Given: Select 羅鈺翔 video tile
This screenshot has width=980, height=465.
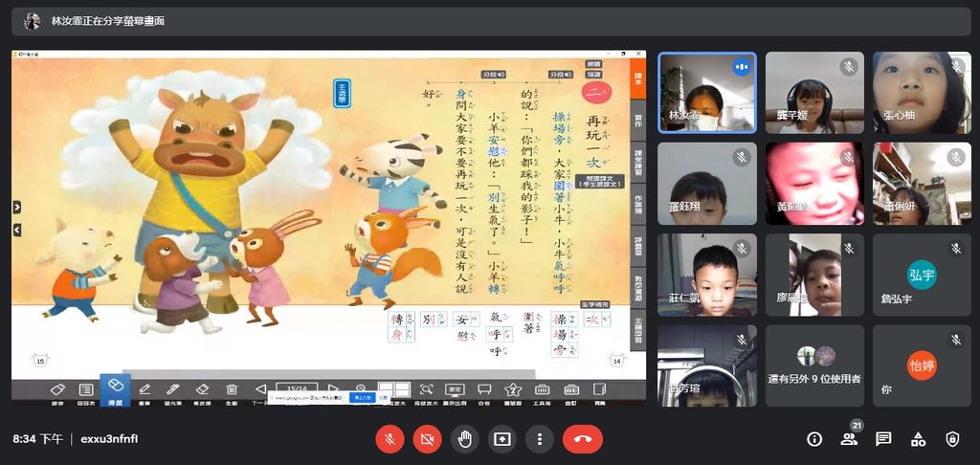Looking at the screenshot, I should click(x=707, y=184).
